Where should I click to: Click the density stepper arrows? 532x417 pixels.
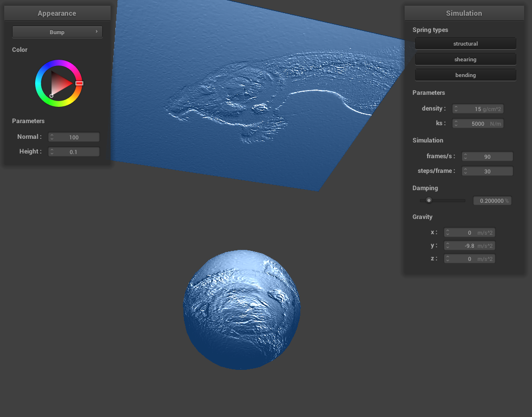(x=456, y=109)
